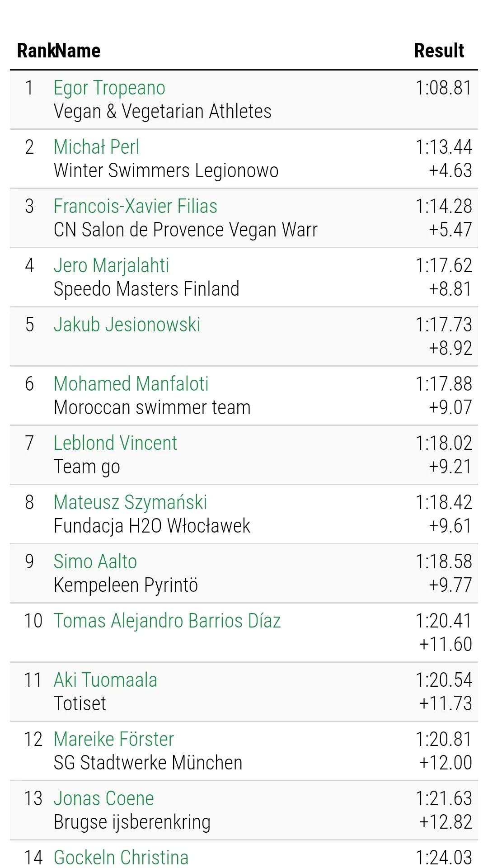488x868 pixels.
Task: Click Mareike Förster's name
Action: coord(113,739)
